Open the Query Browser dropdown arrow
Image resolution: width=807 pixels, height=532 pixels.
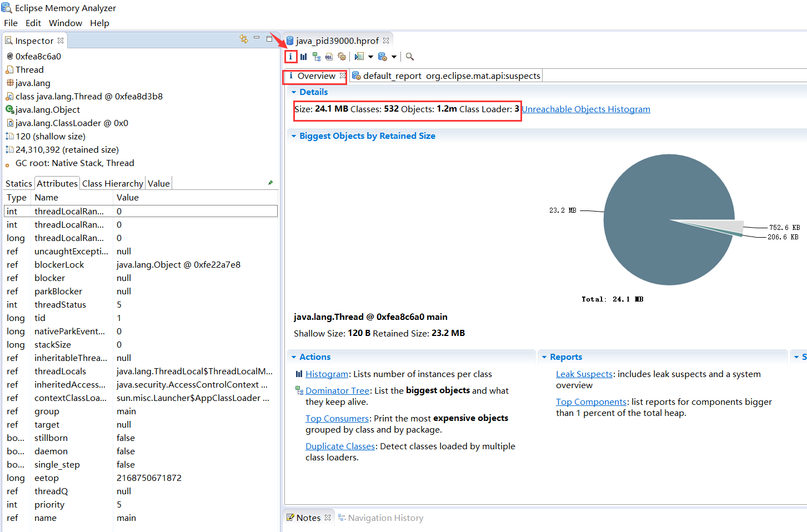(x=394, y=57)
